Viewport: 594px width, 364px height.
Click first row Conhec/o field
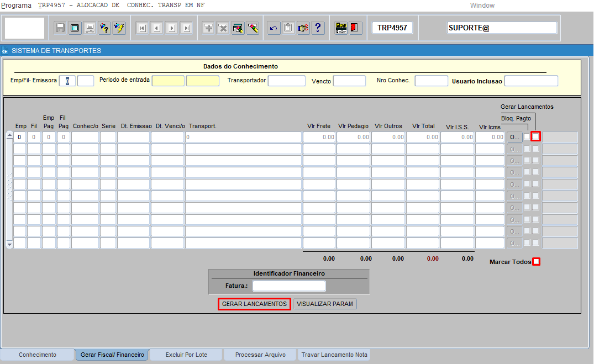85,137
